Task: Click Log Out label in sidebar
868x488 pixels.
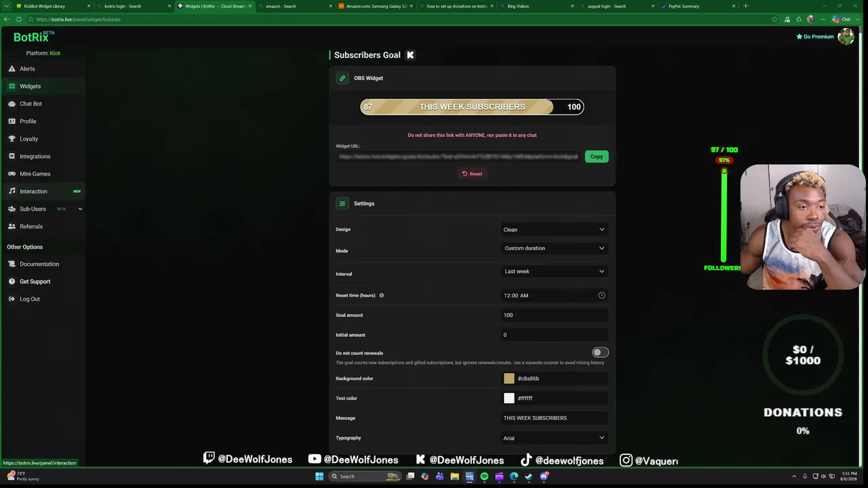Action: tap(30, 299)
